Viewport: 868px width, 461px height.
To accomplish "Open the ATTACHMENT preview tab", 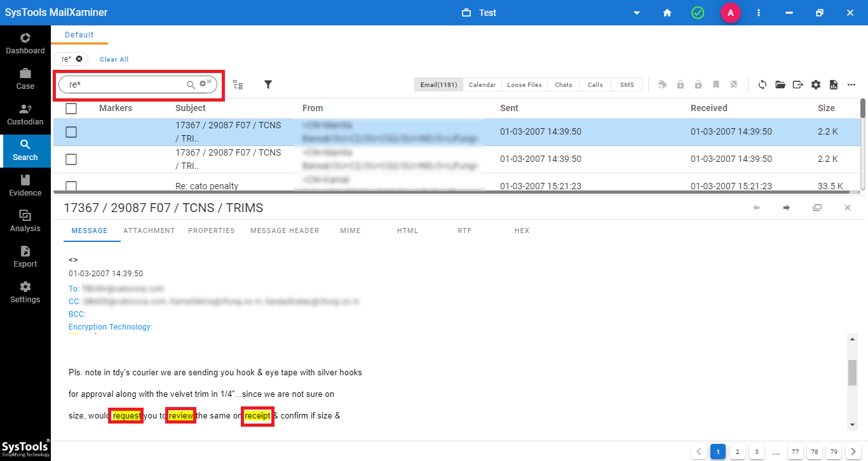I will point(149,230).
